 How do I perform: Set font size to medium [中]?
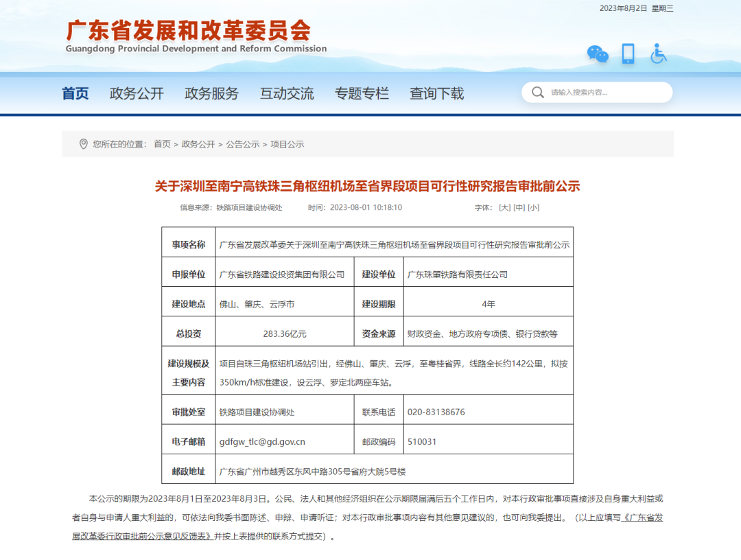point(519,207)
